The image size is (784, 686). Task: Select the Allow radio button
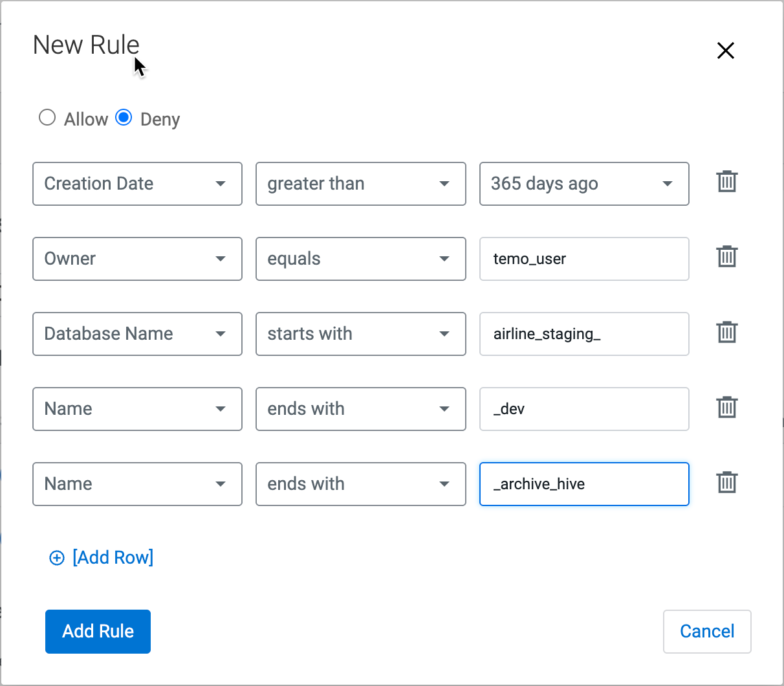pos(47,118)
